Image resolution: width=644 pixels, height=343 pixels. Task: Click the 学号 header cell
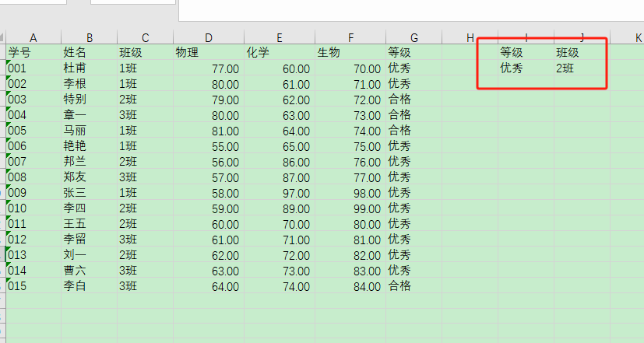coord(33,52)
